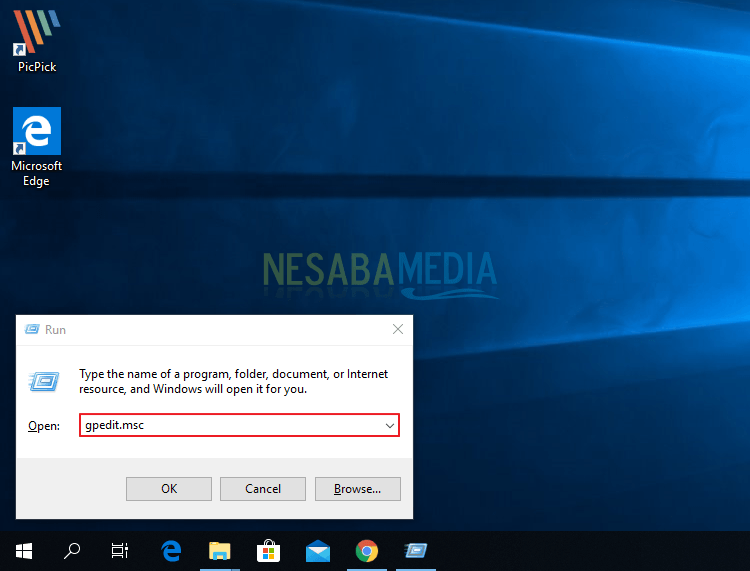The image size is (750, 571).
Task: Open the Microsoft Edge desktop shortcut
Action: (37, 147)
